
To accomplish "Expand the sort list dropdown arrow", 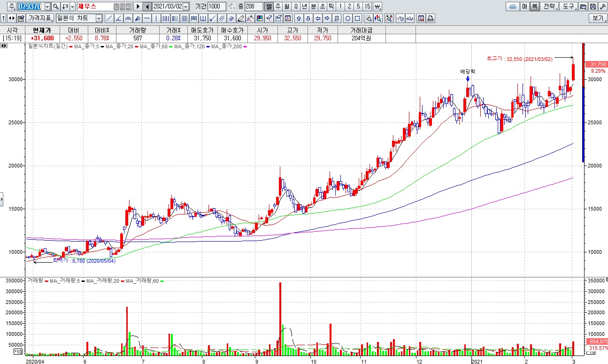I will 72,7.
